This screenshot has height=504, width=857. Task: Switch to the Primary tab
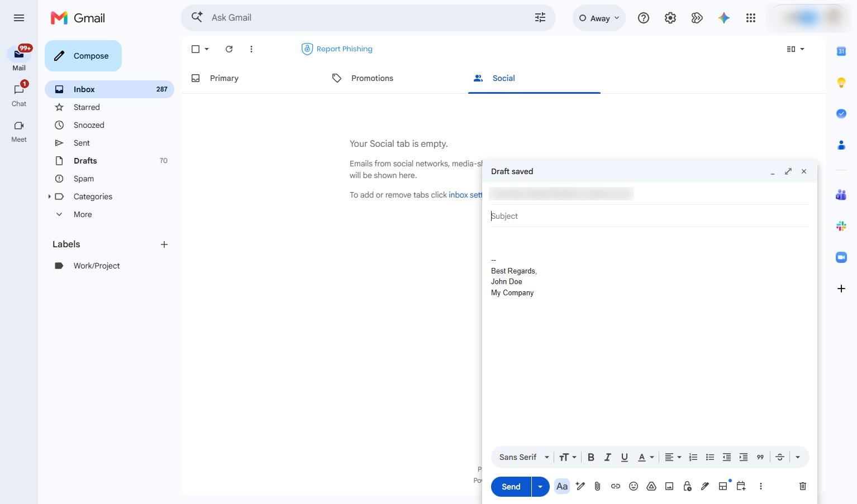click(224, 78)
